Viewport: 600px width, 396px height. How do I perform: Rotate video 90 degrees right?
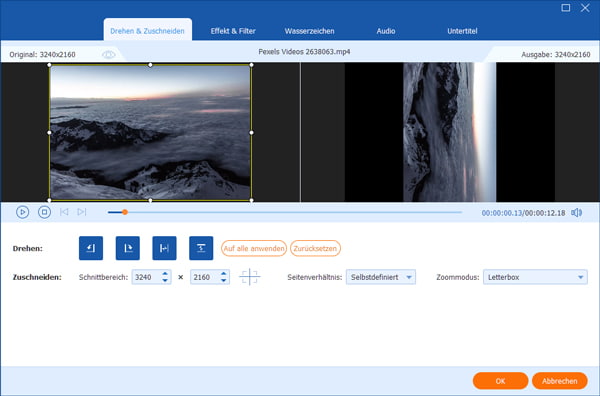pyautogui.click(x=127, y=248)
